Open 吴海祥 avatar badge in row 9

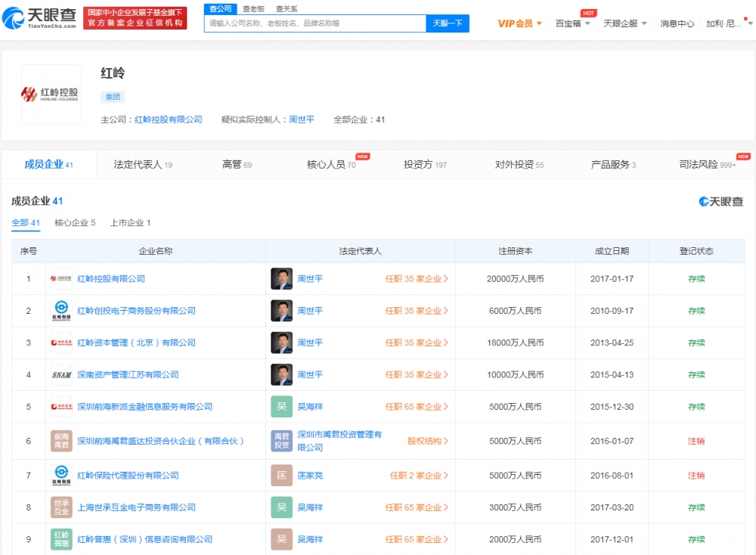[281, 539]
